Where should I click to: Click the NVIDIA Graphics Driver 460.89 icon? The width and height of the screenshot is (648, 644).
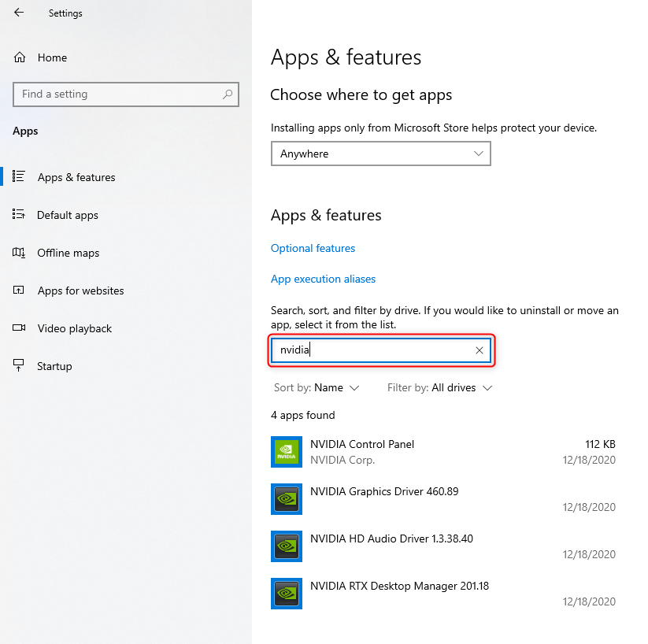[x=287, y=499]
